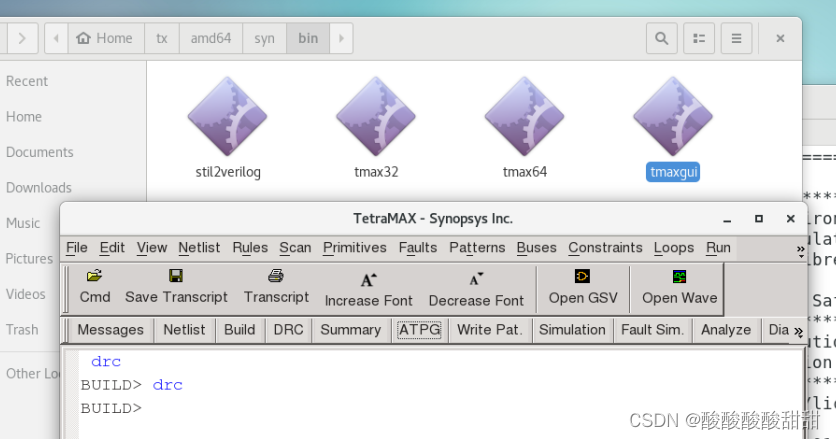The height and width of the screenshot is (439, 836).
Task: Show later path segments arrow
Action: [x=341, y=38]
